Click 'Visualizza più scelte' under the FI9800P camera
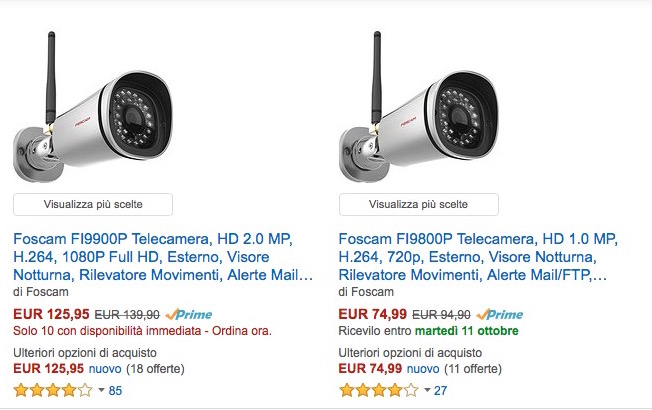This screenshot has width=652, height=410. [419, 204]
